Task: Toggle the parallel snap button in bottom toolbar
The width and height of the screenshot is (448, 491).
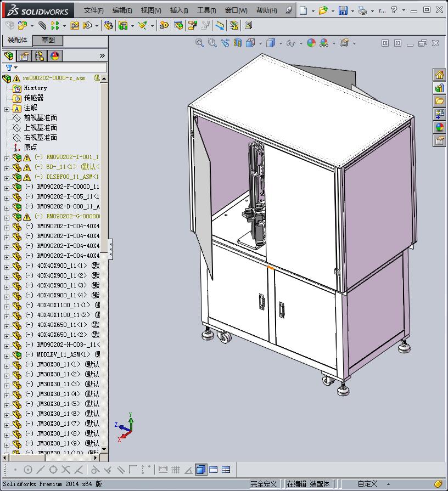Action: pyautogui.click(x=121, y=470)
